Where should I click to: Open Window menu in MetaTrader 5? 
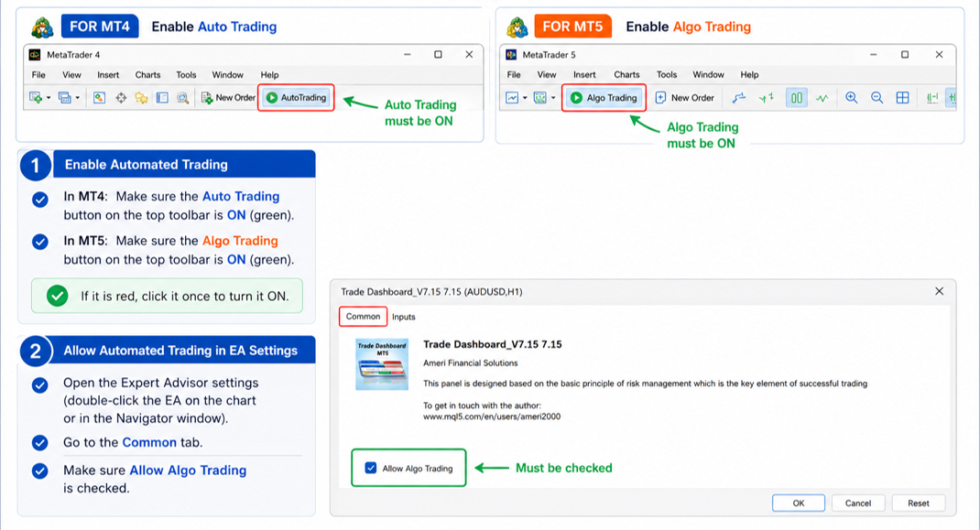[x=708, y=74]
